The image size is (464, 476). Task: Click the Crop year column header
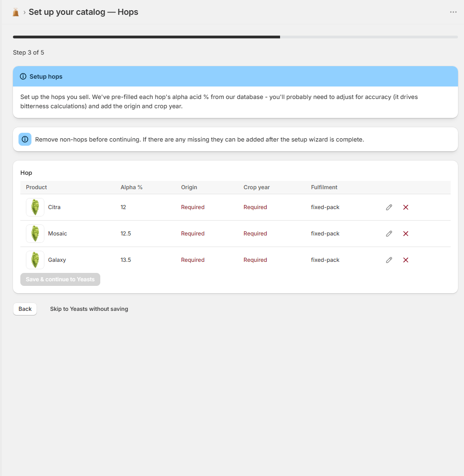[256, 187]
